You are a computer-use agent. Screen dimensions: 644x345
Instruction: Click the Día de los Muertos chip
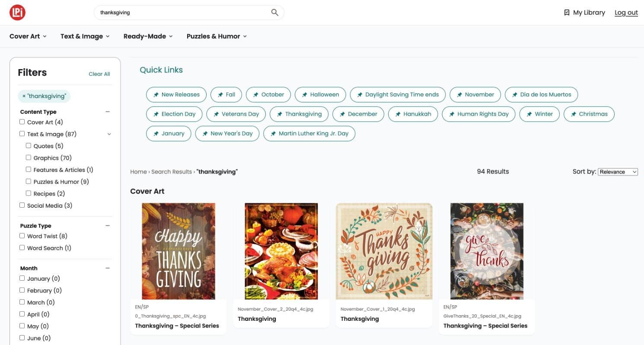click(541, 95)
